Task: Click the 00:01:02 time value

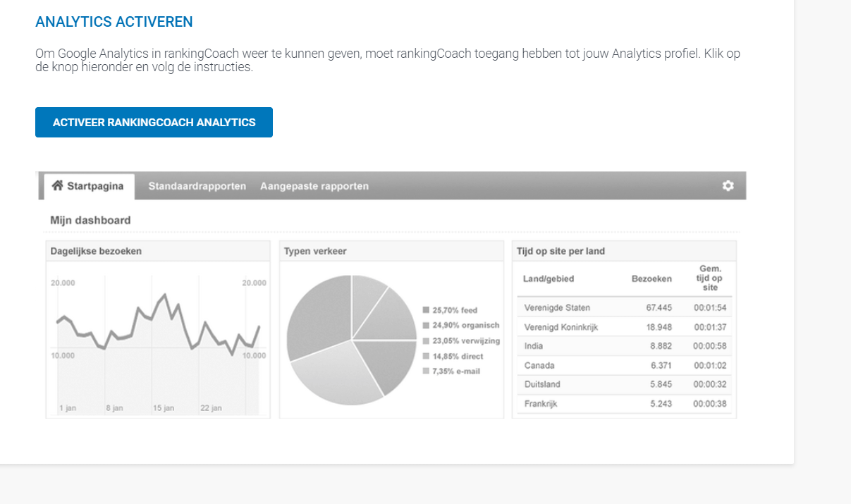Action: (710, 365)
